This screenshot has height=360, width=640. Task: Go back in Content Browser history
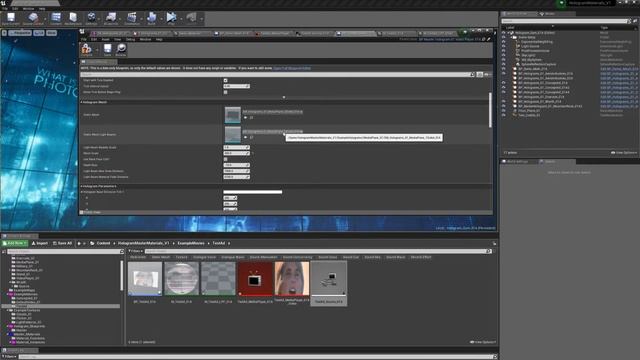79,243
